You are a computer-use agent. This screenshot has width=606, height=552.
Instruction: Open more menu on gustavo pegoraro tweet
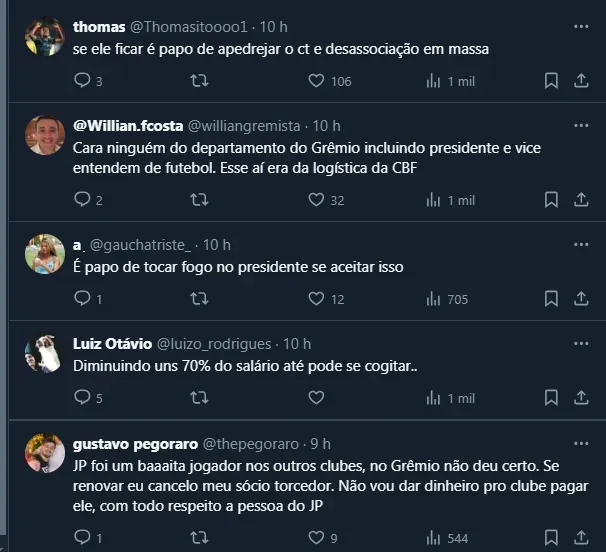(579, 443)
